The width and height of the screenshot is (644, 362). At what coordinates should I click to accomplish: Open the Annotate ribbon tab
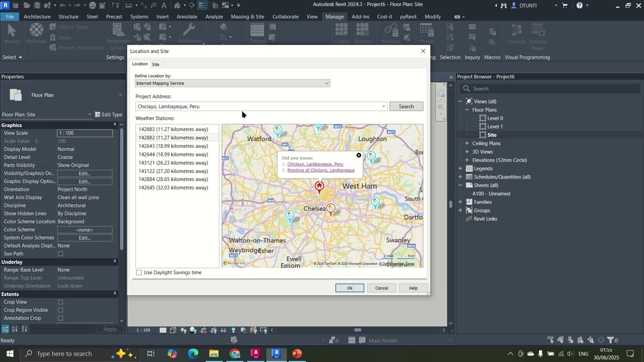tap(187, 17)
